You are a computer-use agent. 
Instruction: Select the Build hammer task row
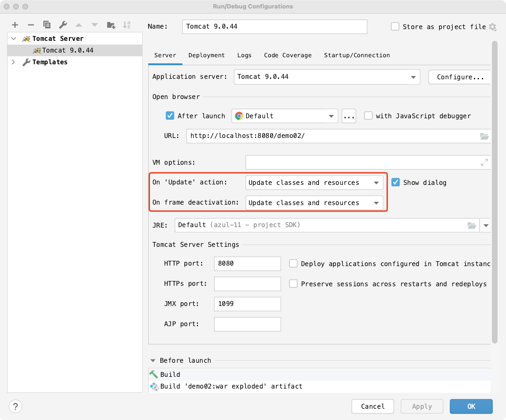coord(319,374)
